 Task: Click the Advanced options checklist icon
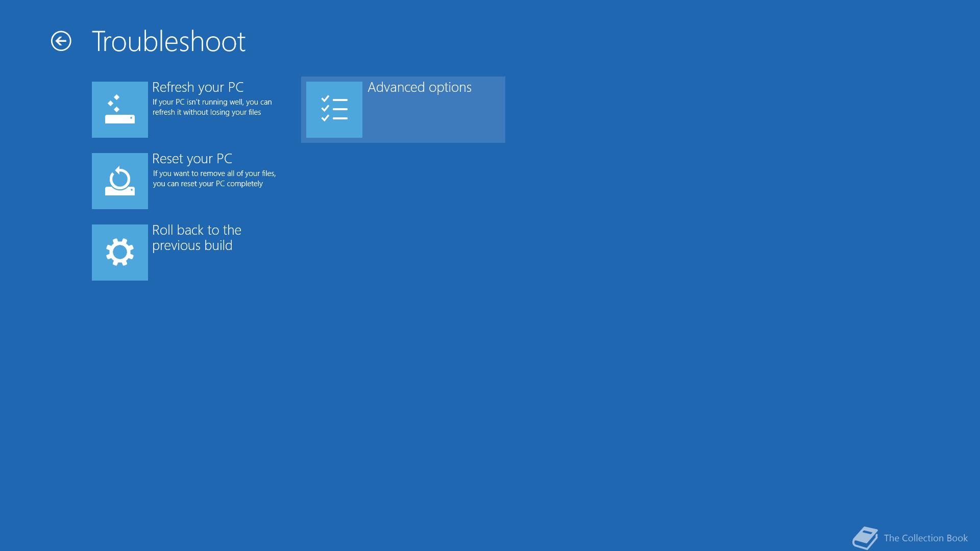coord(334,110)
